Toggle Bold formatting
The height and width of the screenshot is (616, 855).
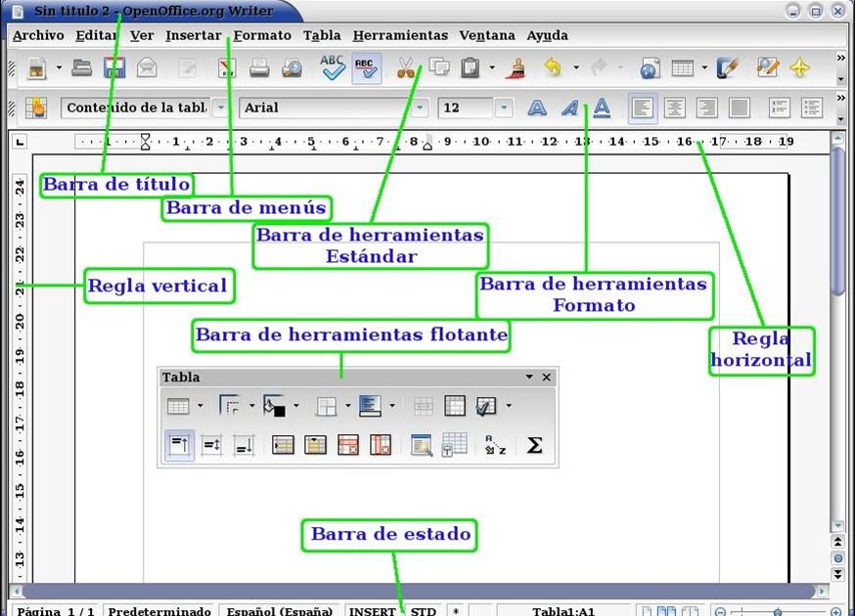537,108
